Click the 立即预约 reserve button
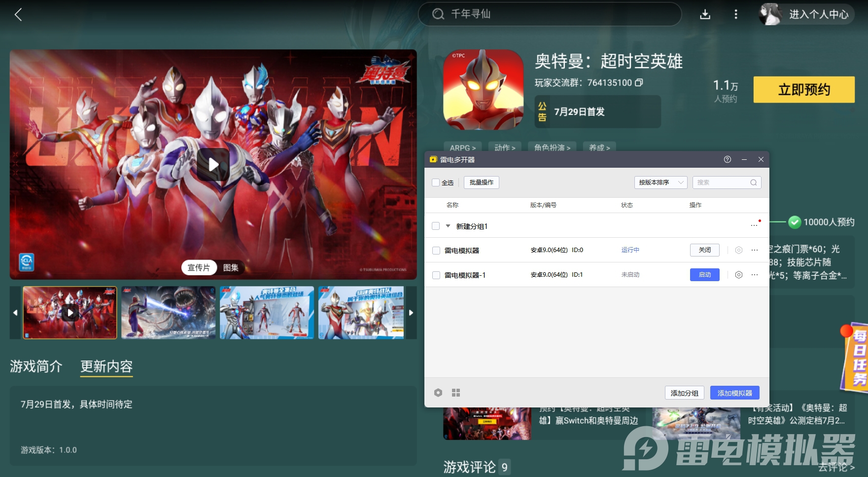 click(804, 90)
